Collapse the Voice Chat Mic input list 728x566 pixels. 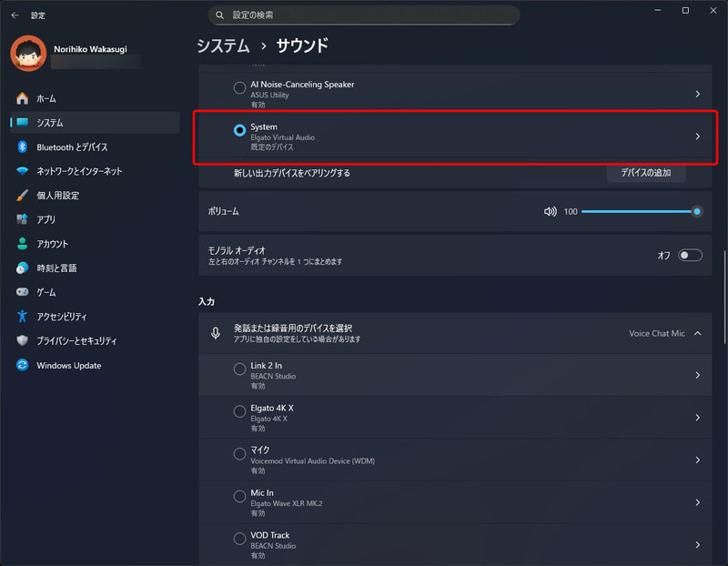click(x=697, y=333)
